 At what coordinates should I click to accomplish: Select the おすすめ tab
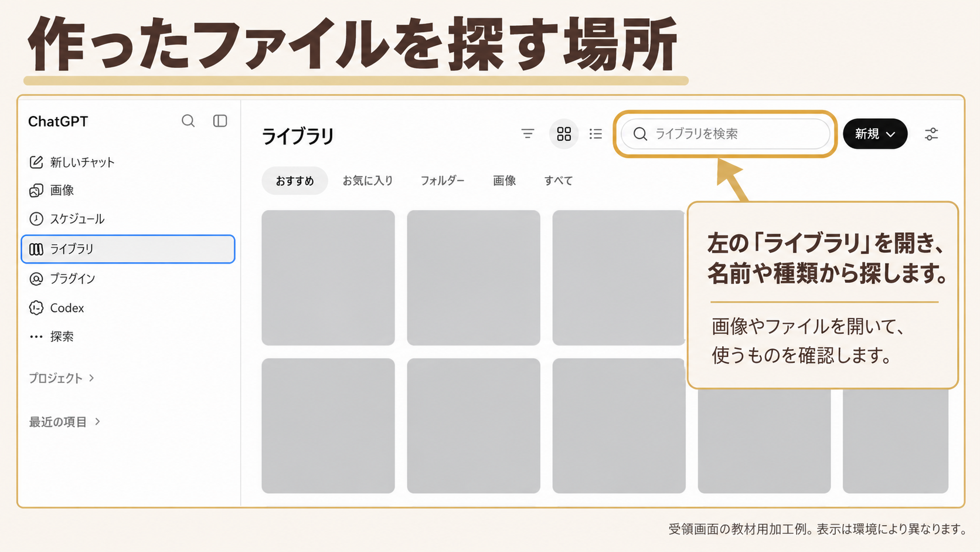point(295,181)
